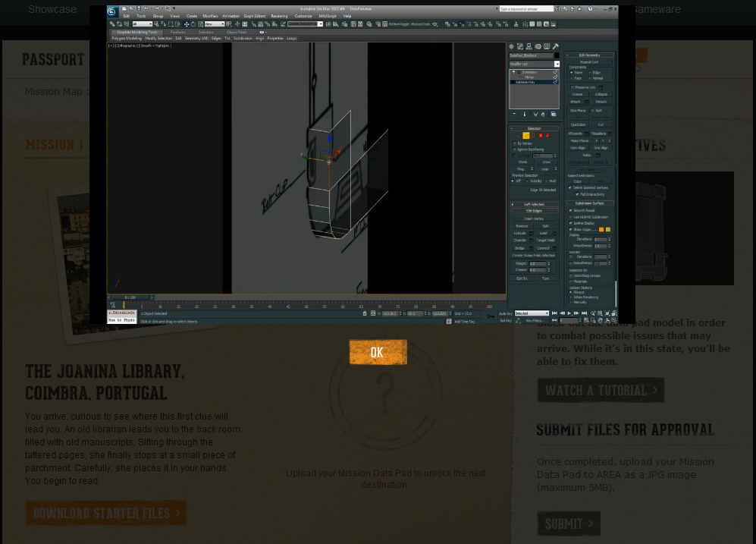
Task: Select Polygon sub-object mode icon
Action: [x=540, y=136]
